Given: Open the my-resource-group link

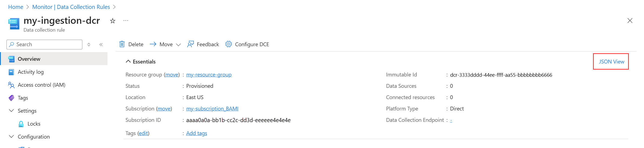Looking at the screenshot, I should [209, 75].
